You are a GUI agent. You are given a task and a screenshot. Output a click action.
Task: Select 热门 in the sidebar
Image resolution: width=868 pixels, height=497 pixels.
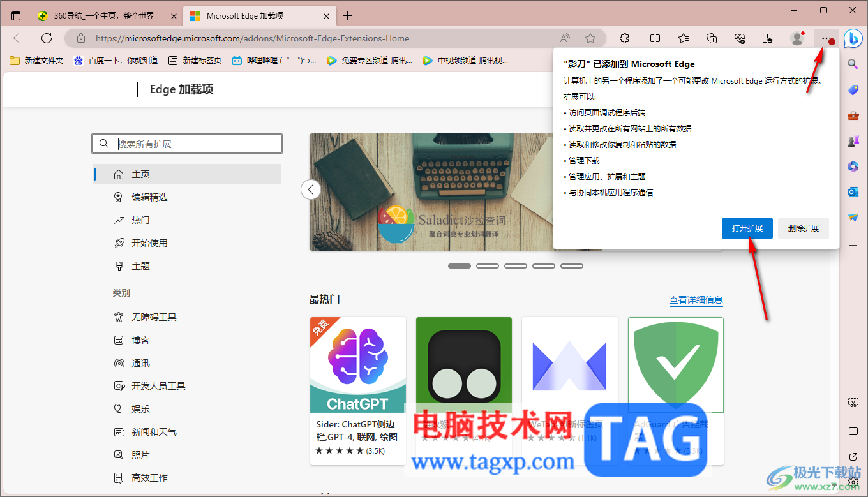[x=187, y=220]
